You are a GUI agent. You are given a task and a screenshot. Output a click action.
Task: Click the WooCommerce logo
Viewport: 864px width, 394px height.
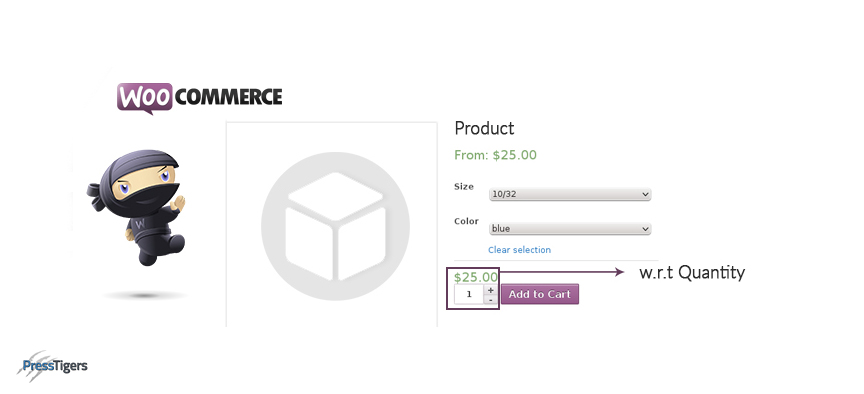pos(199,98)
